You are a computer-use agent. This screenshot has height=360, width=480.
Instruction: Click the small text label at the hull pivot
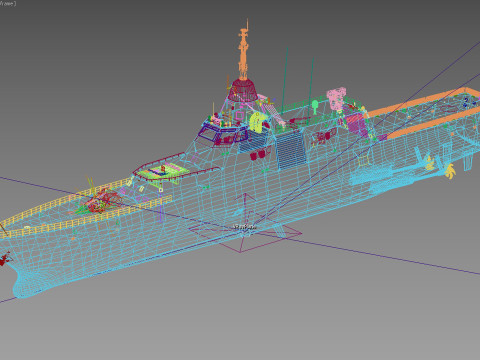pos(245,227)
